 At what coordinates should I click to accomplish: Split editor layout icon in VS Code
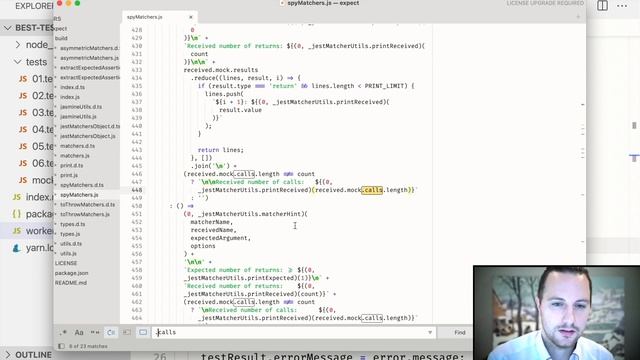(x=602, y=6)
